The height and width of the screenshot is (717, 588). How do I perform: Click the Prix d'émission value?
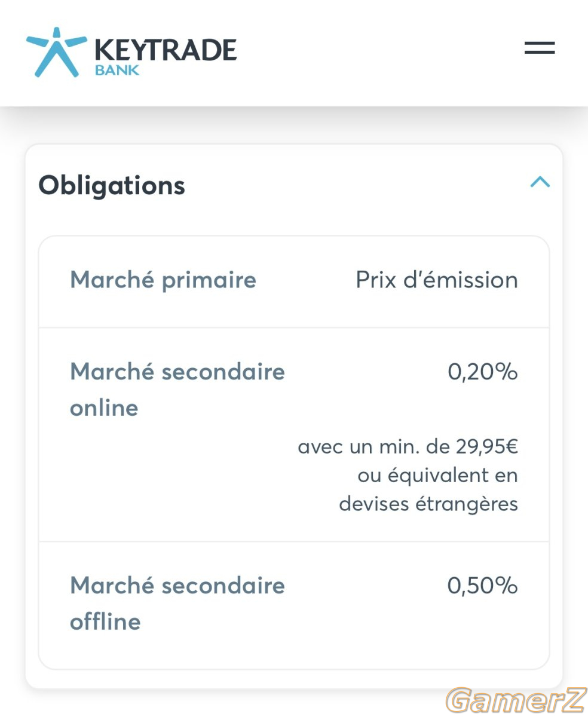pos(437,280)
